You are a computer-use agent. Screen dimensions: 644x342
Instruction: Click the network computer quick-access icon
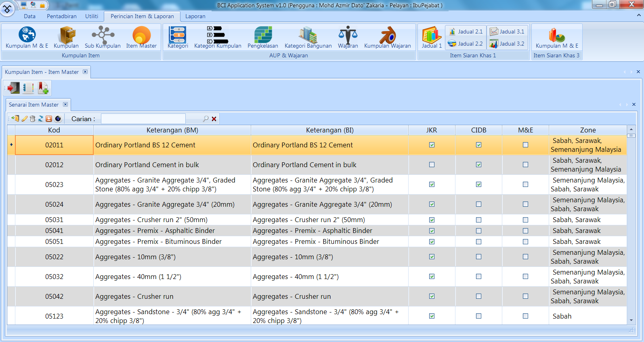pos(24,5)
